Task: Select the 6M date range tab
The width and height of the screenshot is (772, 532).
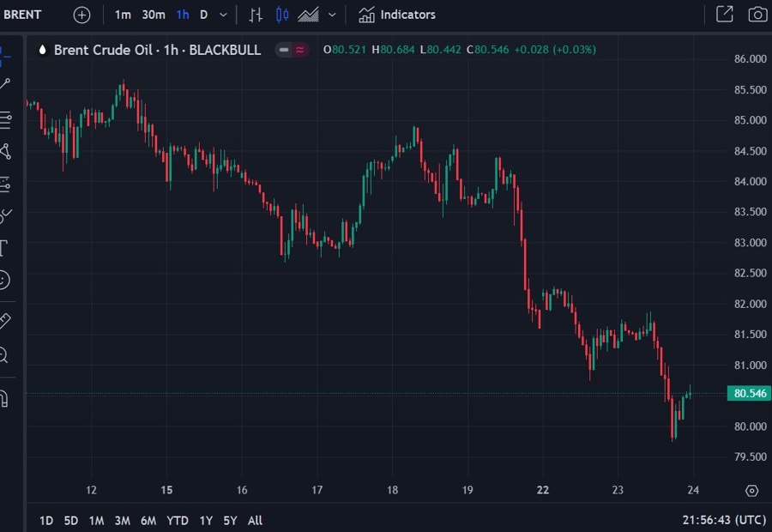Action: pos(148,520)
